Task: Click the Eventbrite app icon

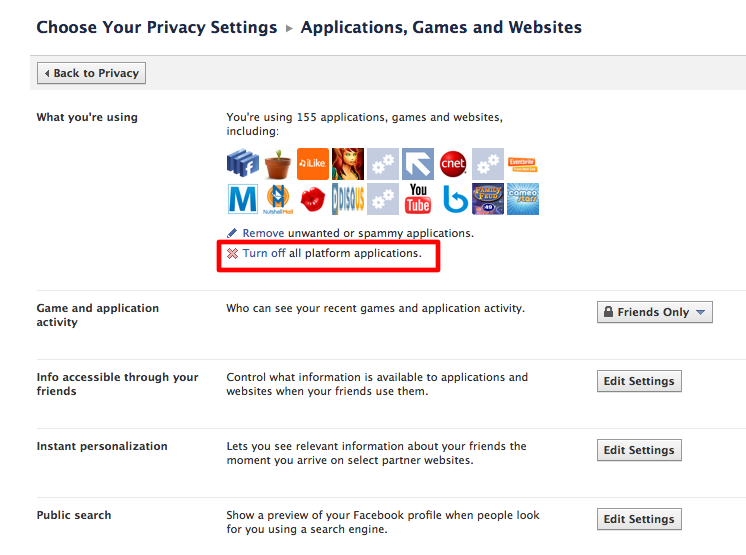Action: point(523,165)
